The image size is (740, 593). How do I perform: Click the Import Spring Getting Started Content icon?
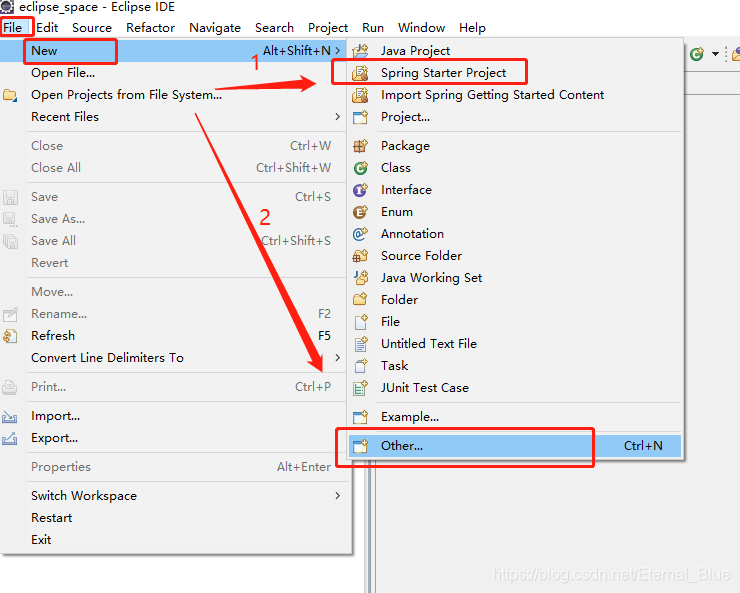[361, 95]
